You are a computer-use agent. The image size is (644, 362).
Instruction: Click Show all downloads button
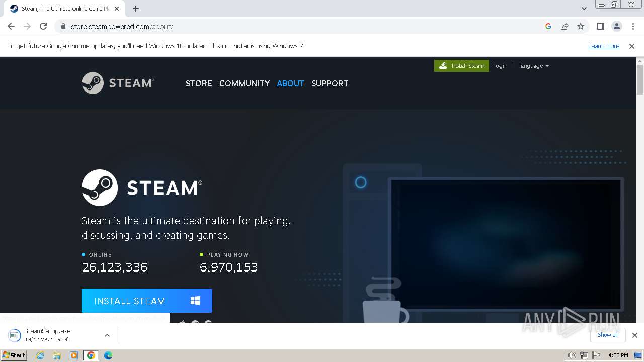608,335
